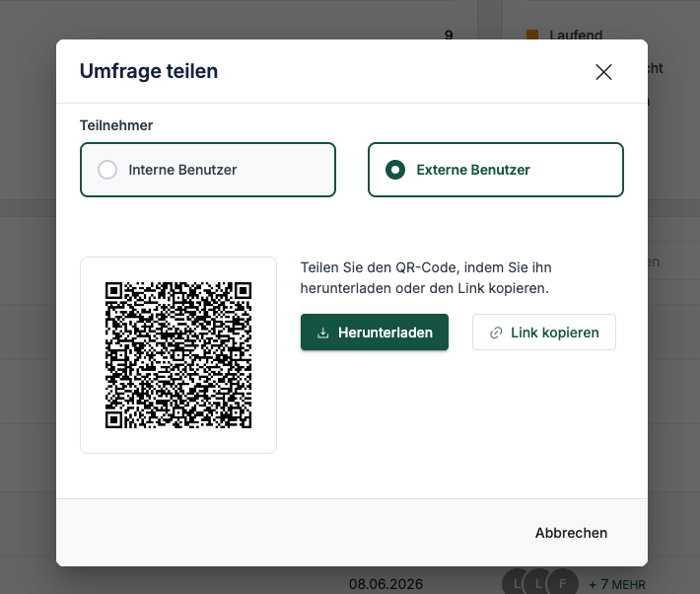Click the '+ 7 MEHR' link behind dialog
700x594 pixels.
click(617, 584)
